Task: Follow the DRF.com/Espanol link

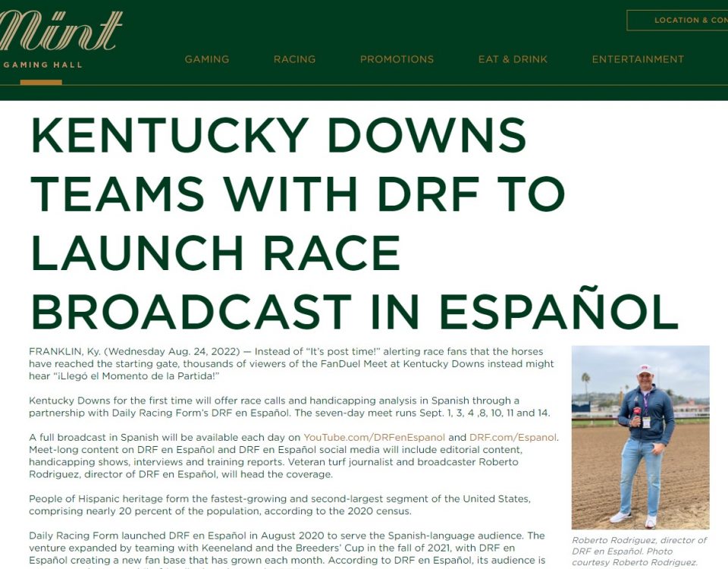Action: pyautogui.click(x=513, y=438)
